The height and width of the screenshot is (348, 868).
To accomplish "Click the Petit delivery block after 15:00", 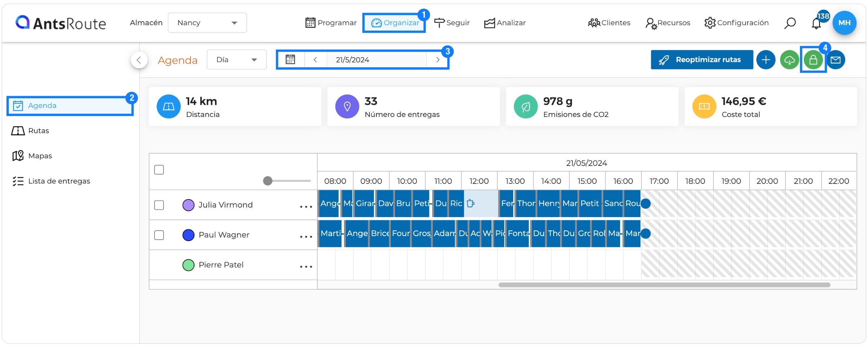I will tap(590, 204).
